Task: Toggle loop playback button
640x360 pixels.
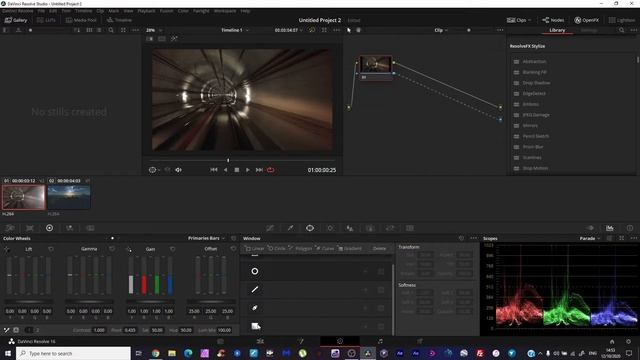Action: [271, 170]
